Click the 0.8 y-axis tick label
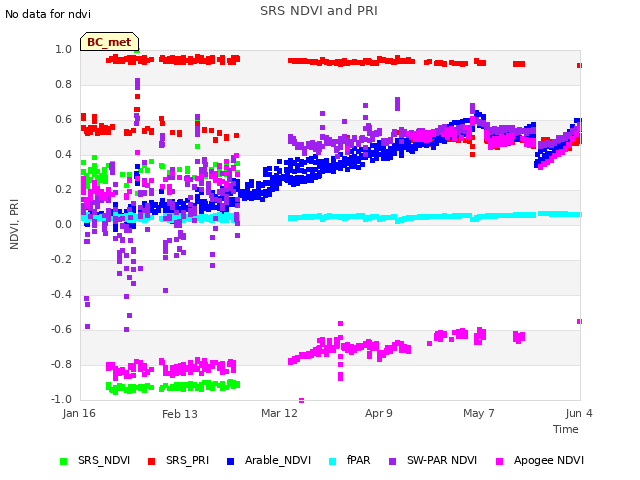Image resolution: width=640 pixels, height=480 pixels. pos(63,84)
